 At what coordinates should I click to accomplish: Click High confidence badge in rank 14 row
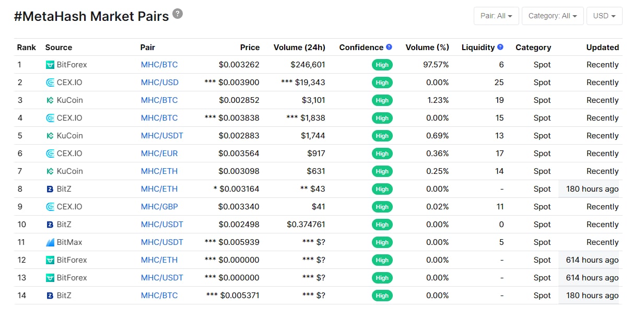click(x=382, y=296)
